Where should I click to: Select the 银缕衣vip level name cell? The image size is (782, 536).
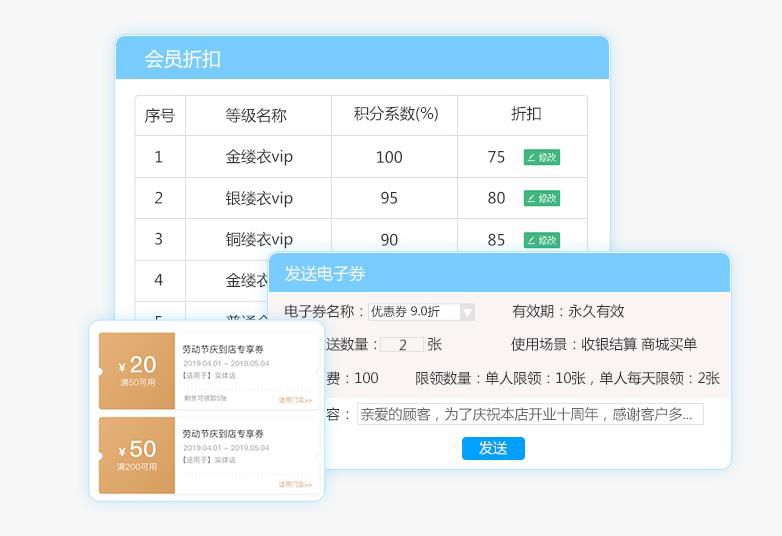tap(259, 198)
